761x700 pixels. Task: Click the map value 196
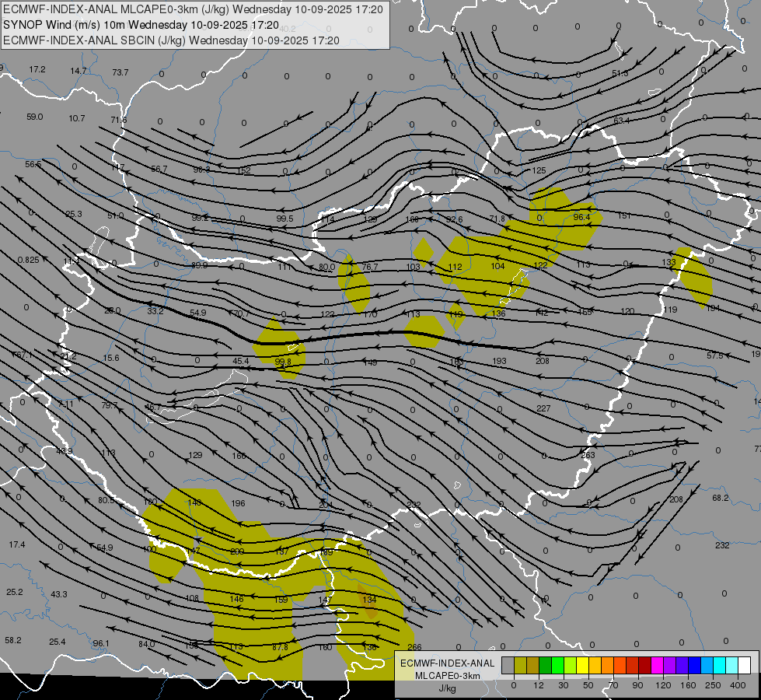tap(239, 503)
